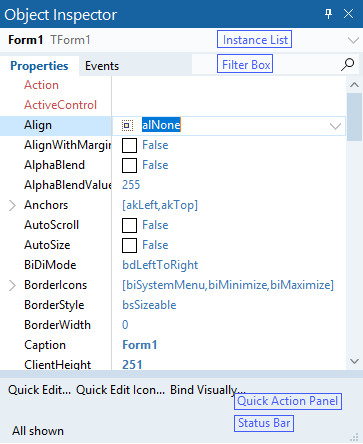Click the alNone alignment icon
This screenshot has width=363, height=444.
[127, 126]
